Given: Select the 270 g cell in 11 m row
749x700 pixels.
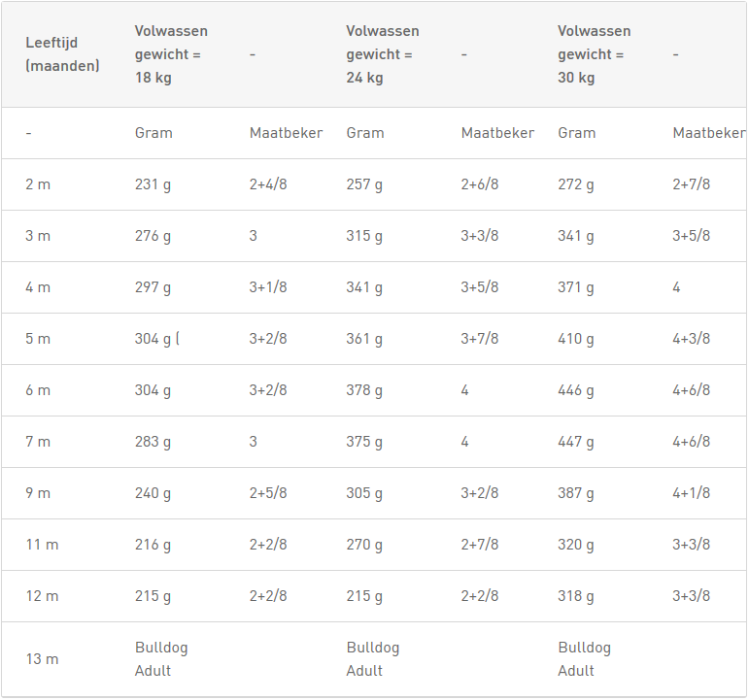Looking at the screenshot, I should (x=364, y=545).
